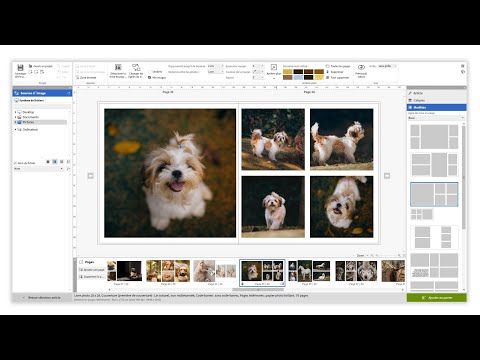Expand the Pictures tree node
The height and width of the screenshot is (360, 480).
pyautogui.click(x=15, y=122)
